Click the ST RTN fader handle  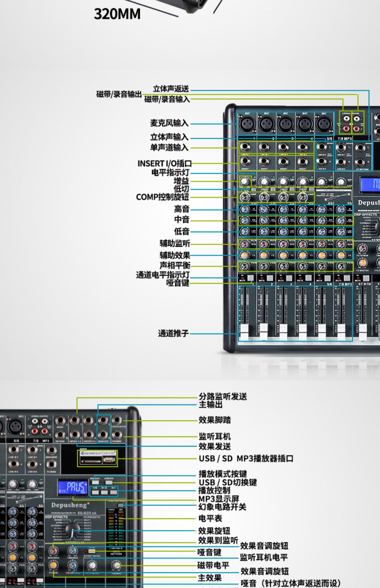[x=363, y=332]
